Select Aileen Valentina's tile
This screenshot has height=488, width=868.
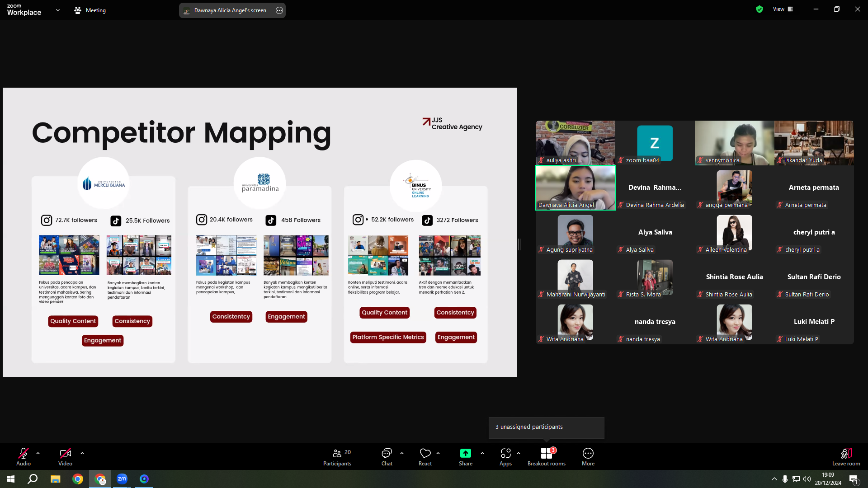(735, 232)
